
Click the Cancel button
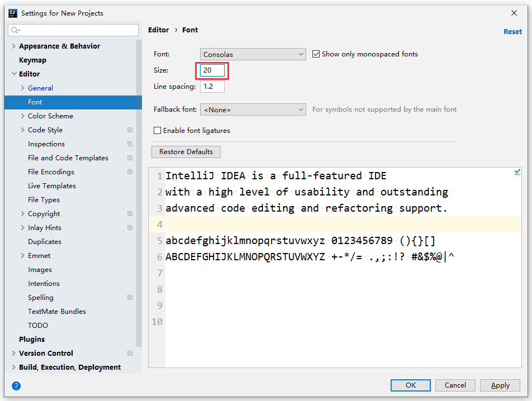pos(455,385)
